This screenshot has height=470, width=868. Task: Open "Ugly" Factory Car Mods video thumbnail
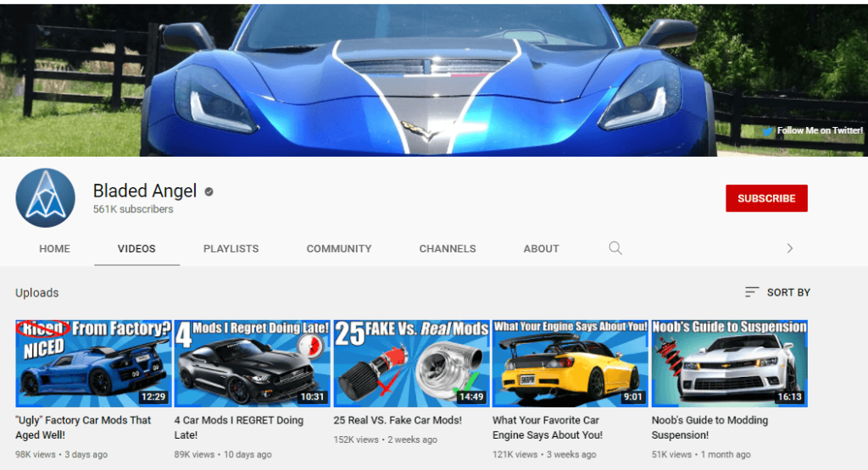coord(93,363)
